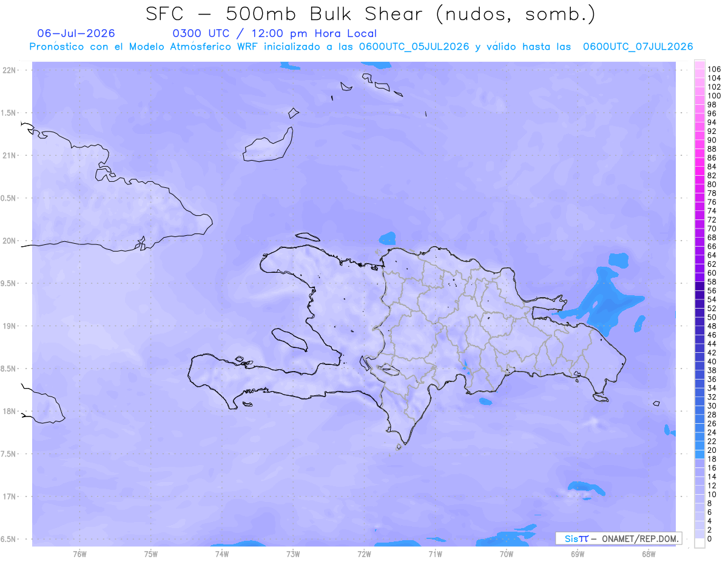Viewport: 728px width, 562px height.
Task: Select the date text '06-Jul-2026'
Action: pyautogui.click(x=76, y=33)
